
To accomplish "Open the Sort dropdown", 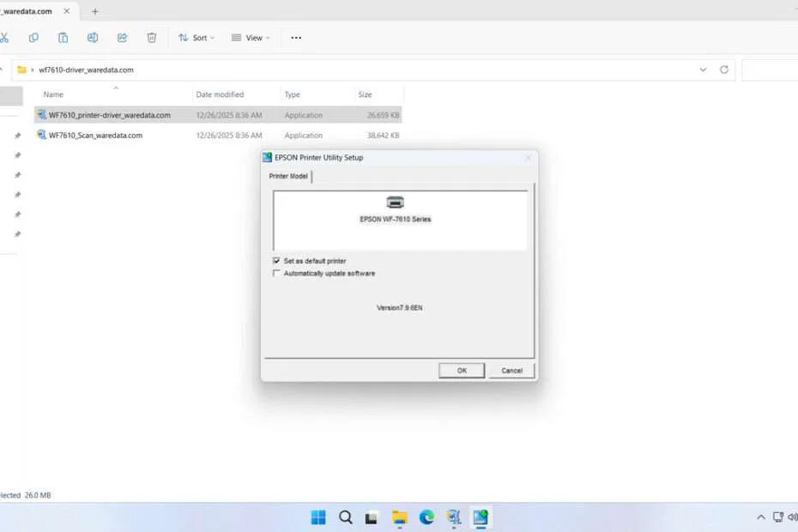I will [x=196, y=38].
